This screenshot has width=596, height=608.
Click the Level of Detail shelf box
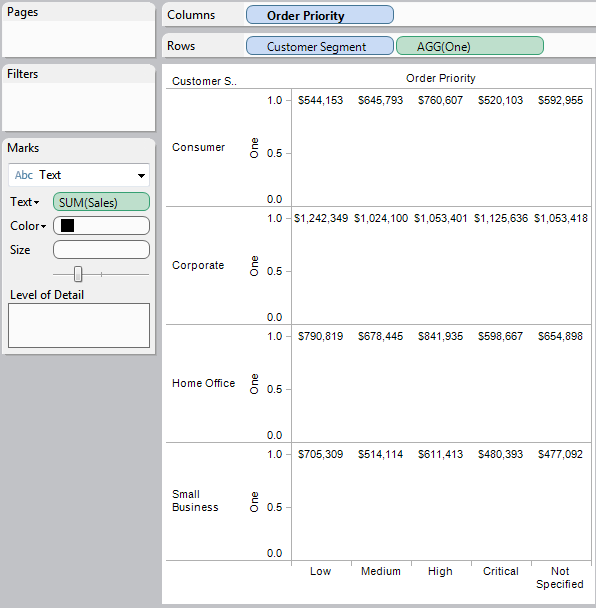coord(79,325)
